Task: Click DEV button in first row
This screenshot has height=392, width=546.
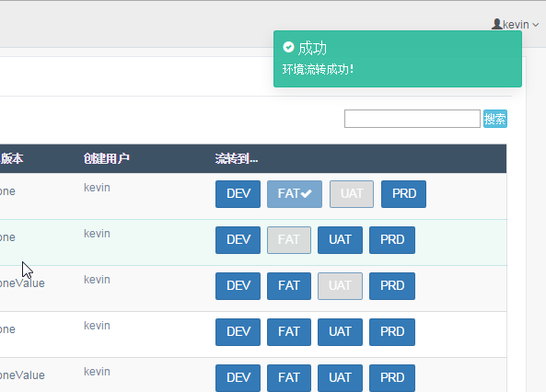Action: pyautogui.click(x=238, y=194)
